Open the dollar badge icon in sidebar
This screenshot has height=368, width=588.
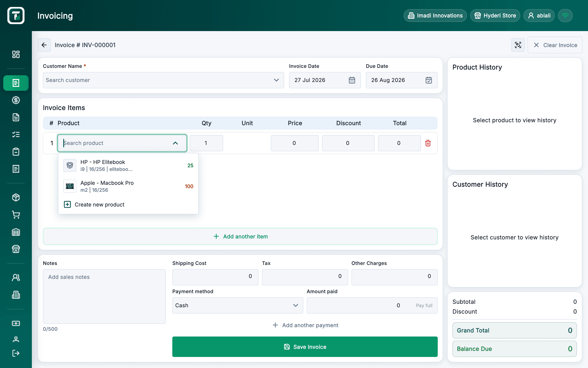(x=16, y=100)
